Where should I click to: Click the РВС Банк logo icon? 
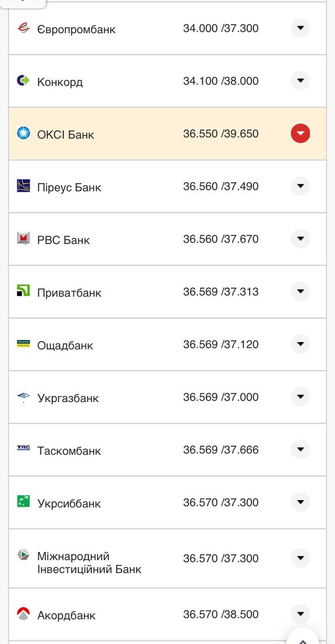24,238
